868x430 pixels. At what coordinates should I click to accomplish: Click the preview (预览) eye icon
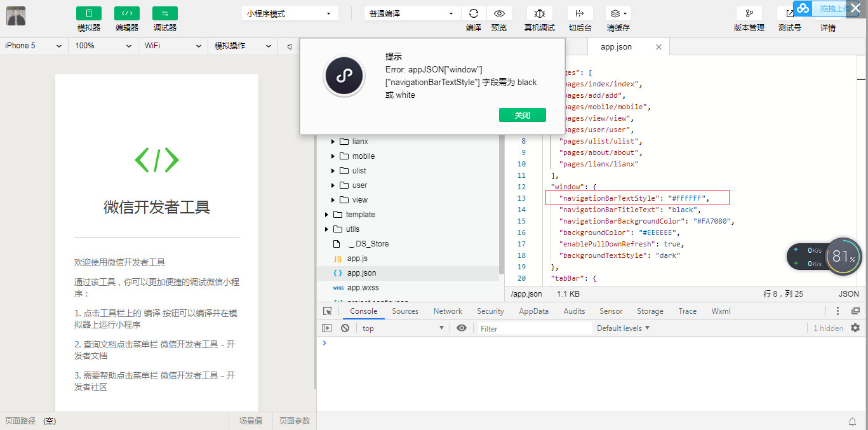499,13
